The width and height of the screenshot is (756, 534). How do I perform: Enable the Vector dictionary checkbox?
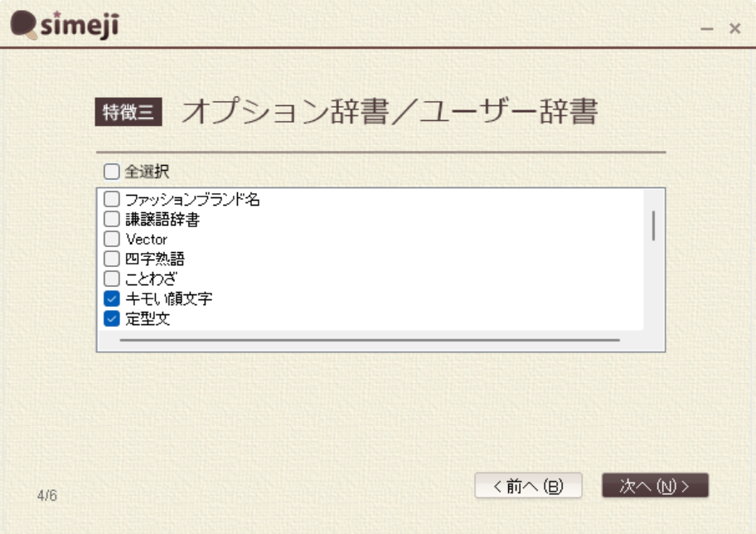(111, 239)
